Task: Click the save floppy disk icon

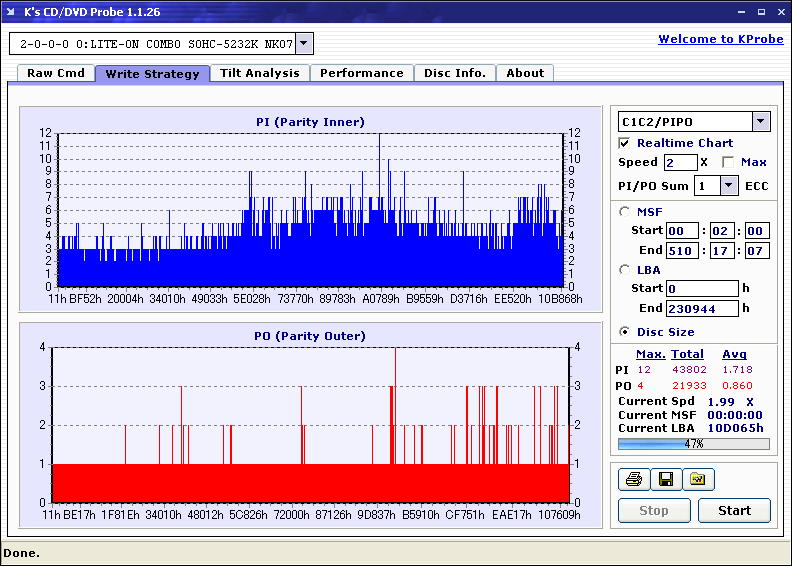Action: (x=665, y=480)
